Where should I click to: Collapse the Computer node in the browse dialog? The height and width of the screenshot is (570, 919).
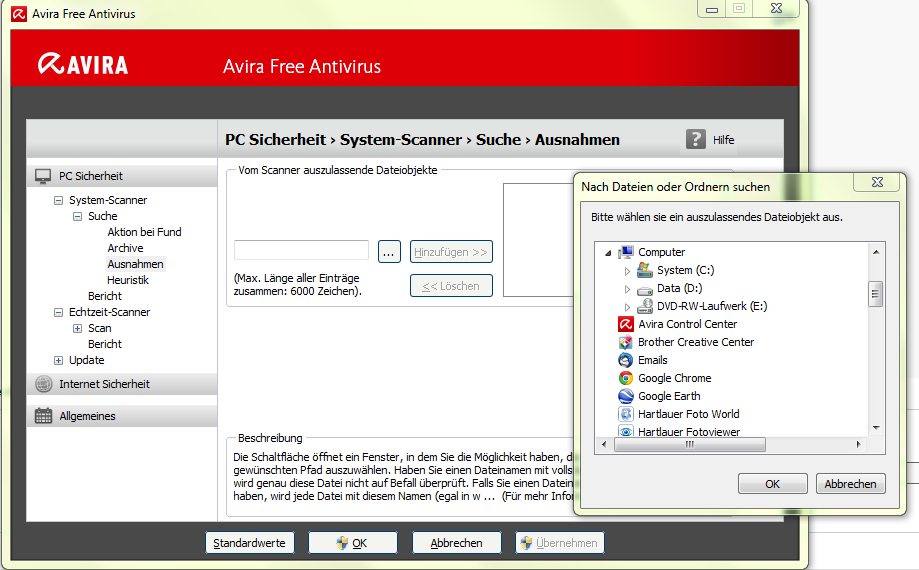[x=608, y=252]
